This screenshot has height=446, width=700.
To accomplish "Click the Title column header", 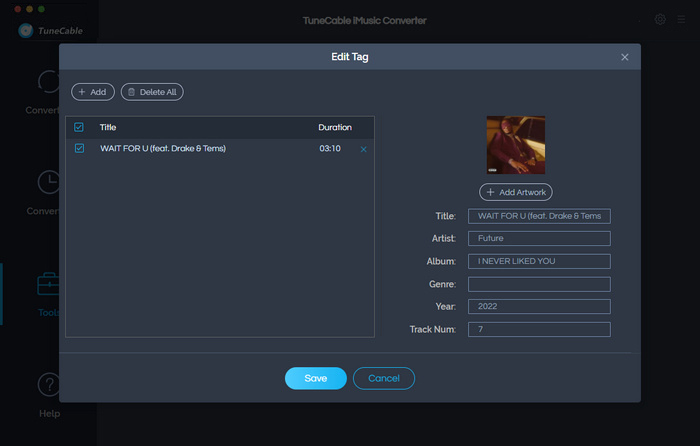I will pyautogui.click(x=108, y=127).
